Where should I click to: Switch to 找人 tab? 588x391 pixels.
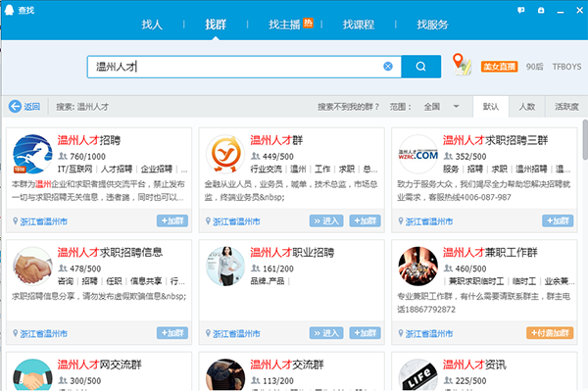point(152,24)
